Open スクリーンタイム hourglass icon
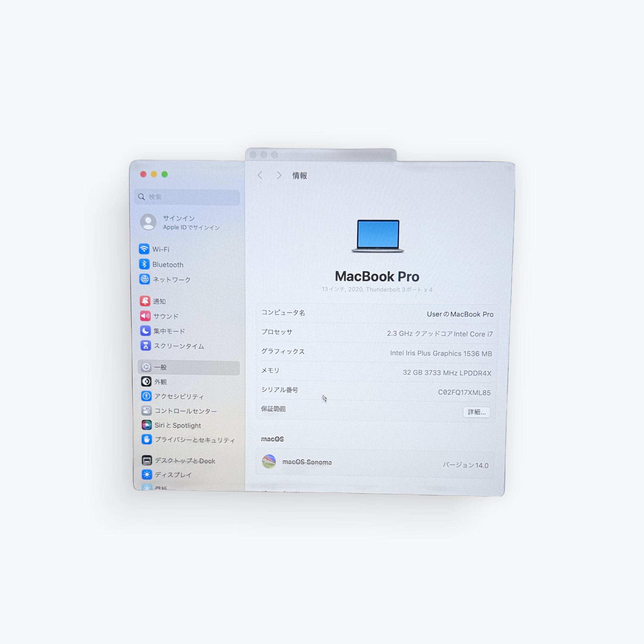Viewport: 644px width, 644px height. 146,345
